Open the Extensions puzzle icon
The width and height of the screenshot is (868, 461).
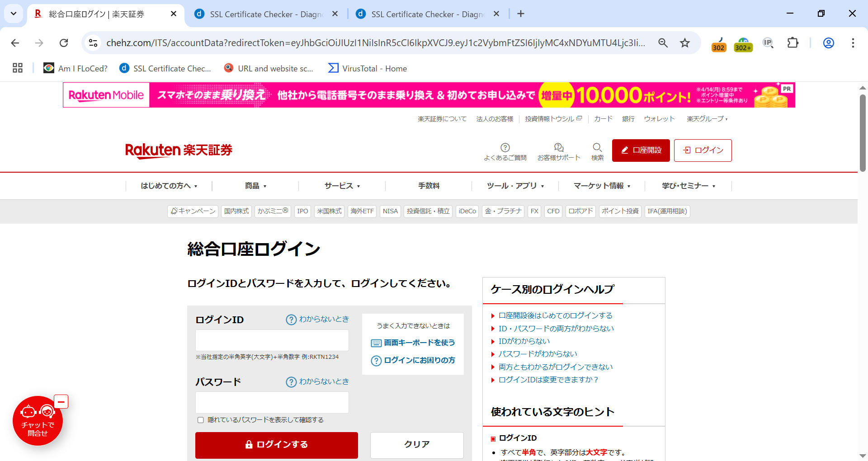point(793,43)
